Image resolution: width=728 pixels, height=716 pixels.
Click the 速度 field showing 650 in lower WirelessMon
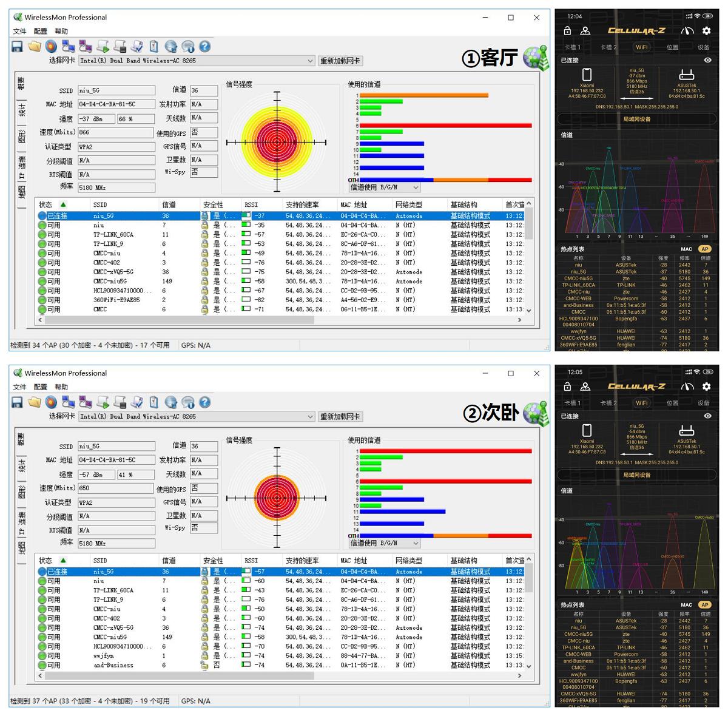(115, 488)
